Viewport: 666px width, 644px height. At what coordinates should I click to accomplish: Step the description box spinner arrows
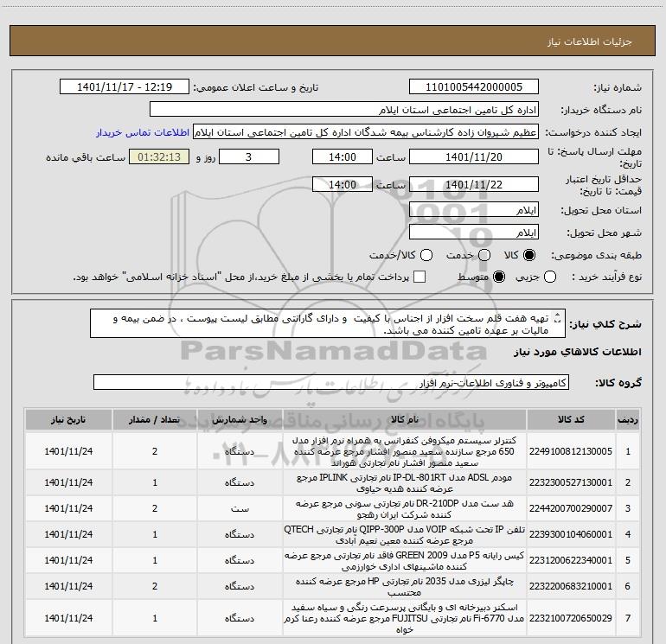(x=558, y=317)
